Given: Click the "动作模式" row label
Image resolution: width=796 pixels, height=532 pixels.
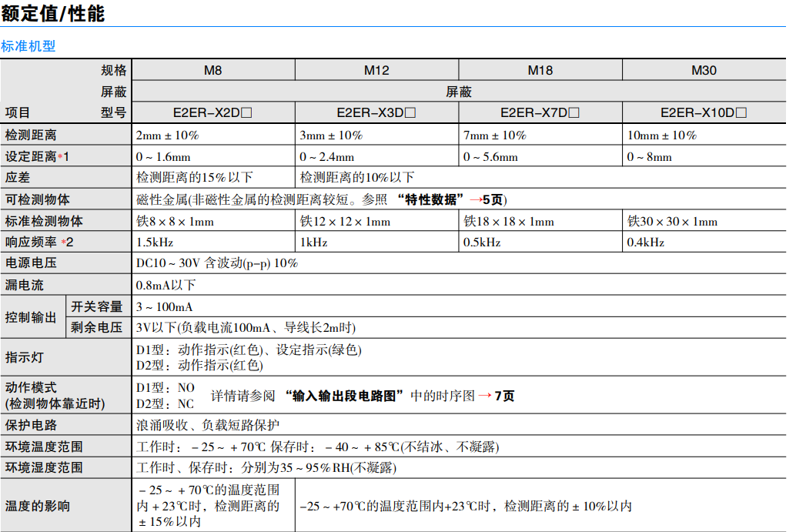Looking at the screenshot, I should (31, 387).
